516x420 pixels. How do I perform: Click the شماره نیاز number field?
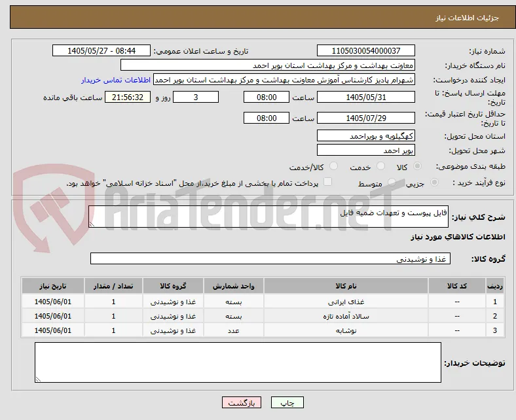[x=365, y=50]
